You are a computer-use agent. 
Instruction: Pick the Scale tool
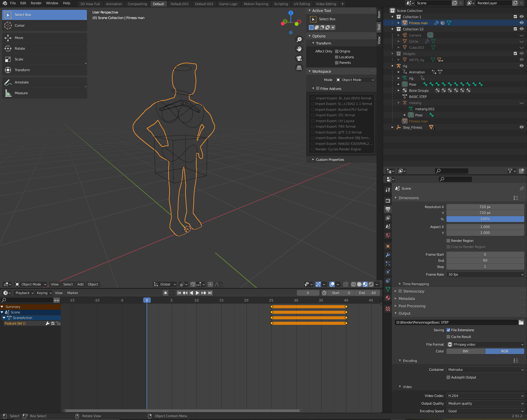pos(45,59)
